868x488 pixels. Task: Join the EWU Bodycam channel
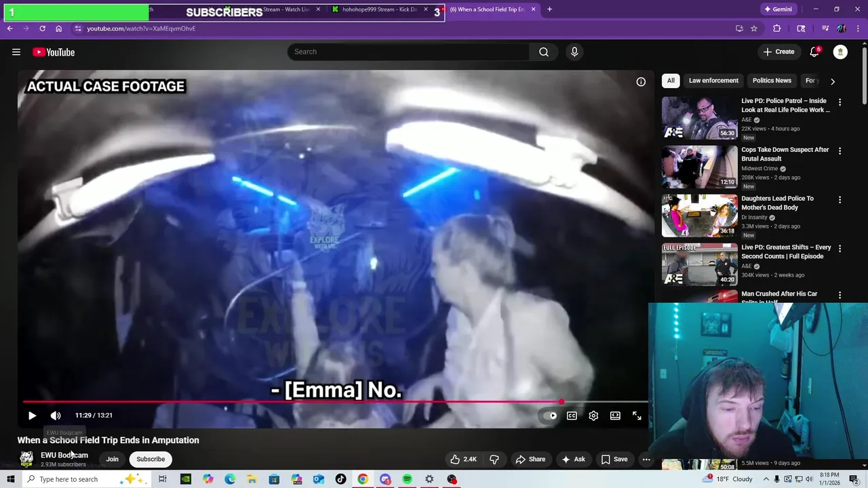coord(112,459)
